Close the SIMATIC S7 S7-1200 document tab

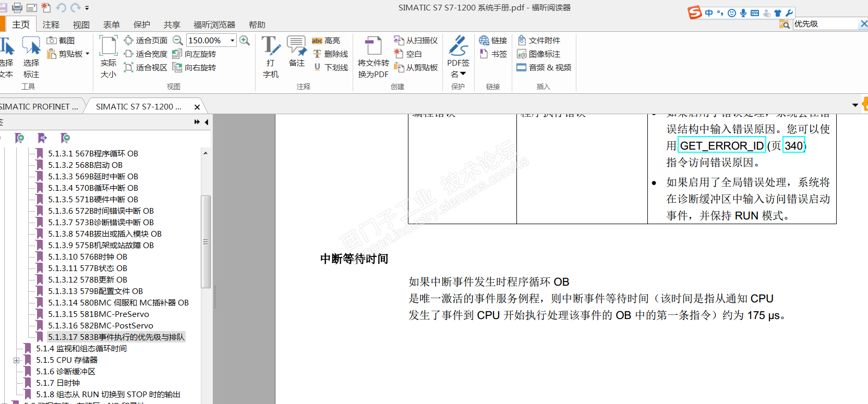(197, 107)
